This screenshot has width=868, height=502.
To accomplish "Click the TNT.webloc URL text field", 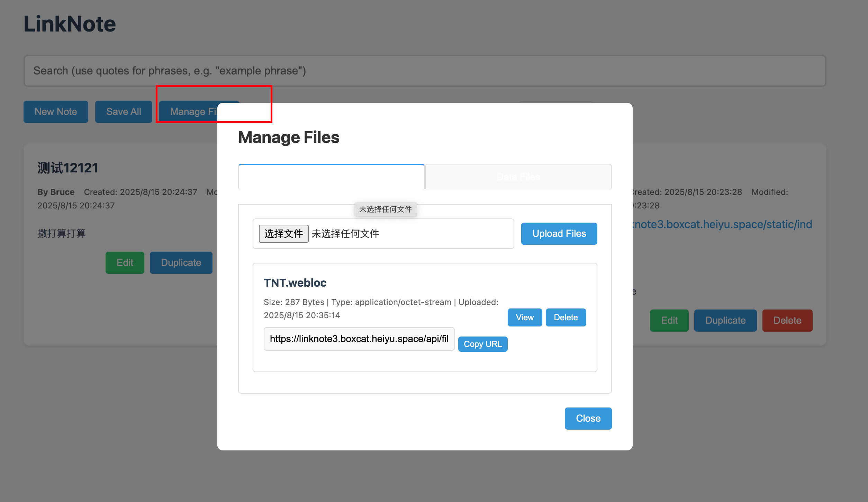I will pyautogui.click(x=359, y=339).
